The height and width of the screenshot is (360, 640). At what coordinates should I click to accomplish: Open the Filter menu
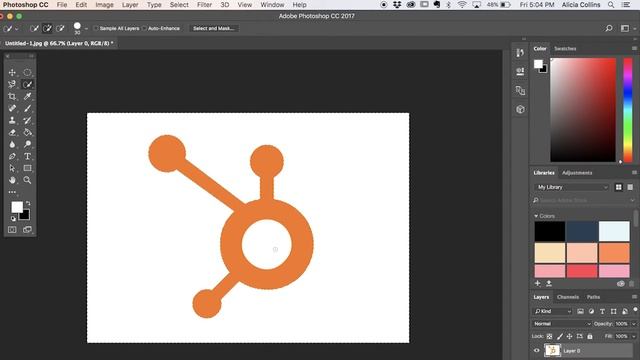coord(204,5)
